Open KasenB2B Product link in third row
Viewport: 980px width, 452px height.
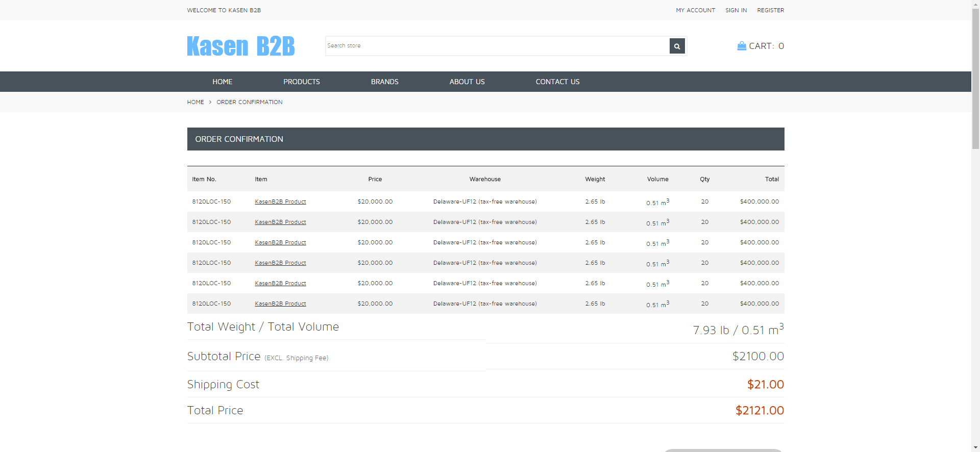280,242
